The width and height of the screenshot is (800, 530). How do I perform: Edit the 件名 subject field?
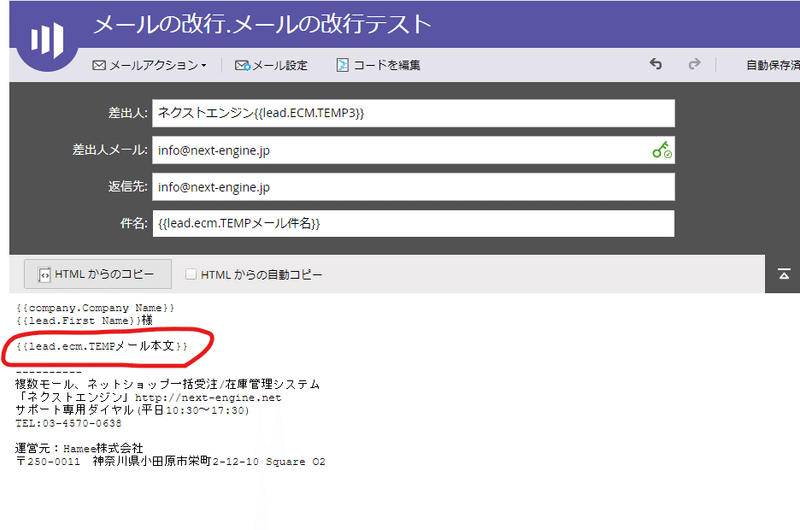tap(413, 223)
